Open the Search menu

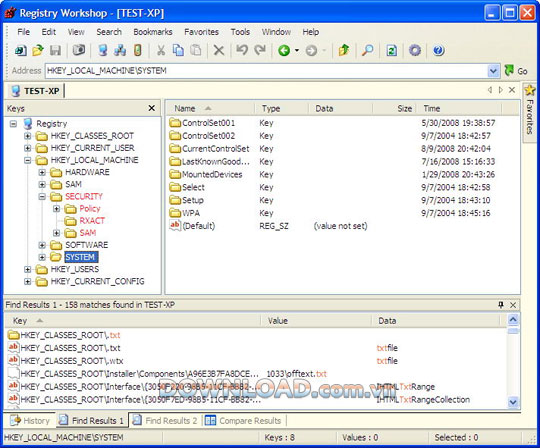pos(109,32)
